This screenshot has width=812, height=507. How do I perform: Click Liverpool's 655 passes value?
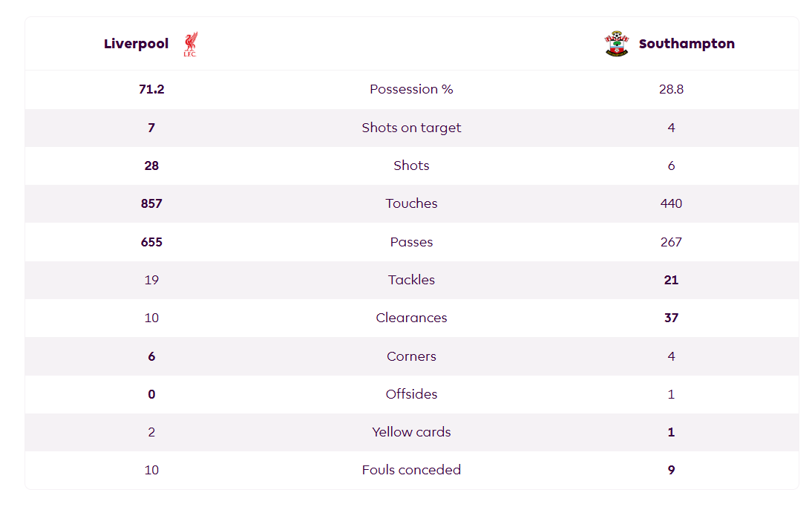pos(151,242)
